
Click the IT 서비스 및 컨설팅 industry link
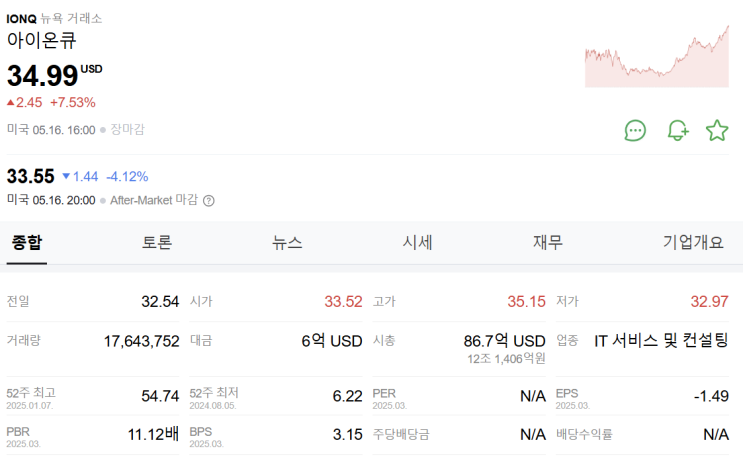click(661, 341)
